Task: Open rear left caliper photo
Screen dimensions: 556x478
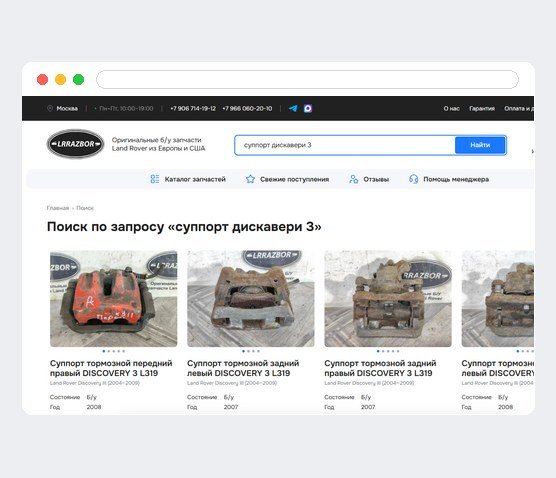Action: [251, 299]
